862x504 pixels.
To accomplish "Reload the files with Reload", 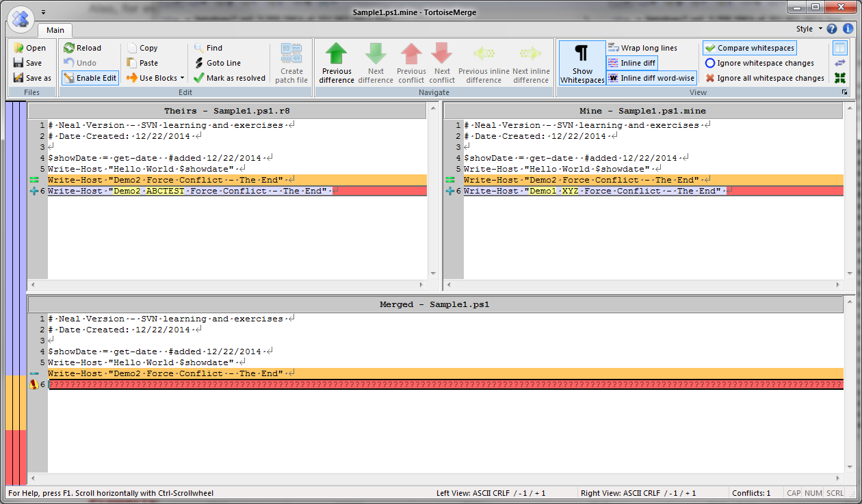I will [82, 48].
